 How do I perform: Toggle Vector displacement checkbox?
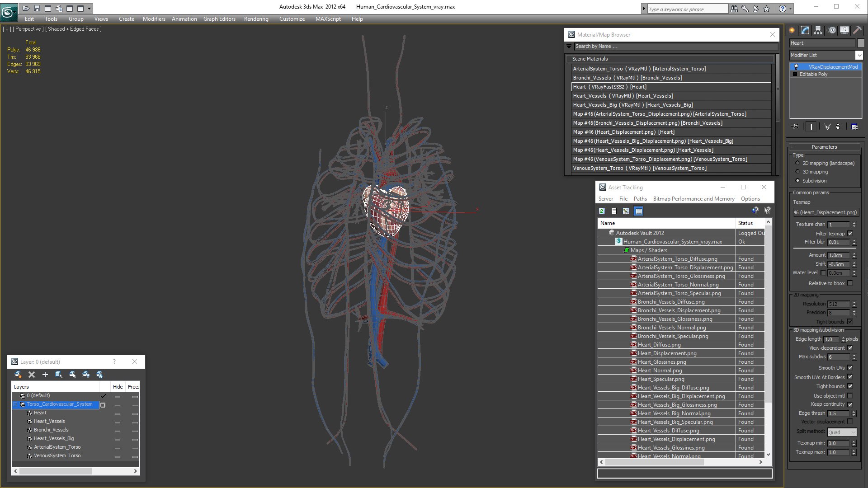point(850,422)
